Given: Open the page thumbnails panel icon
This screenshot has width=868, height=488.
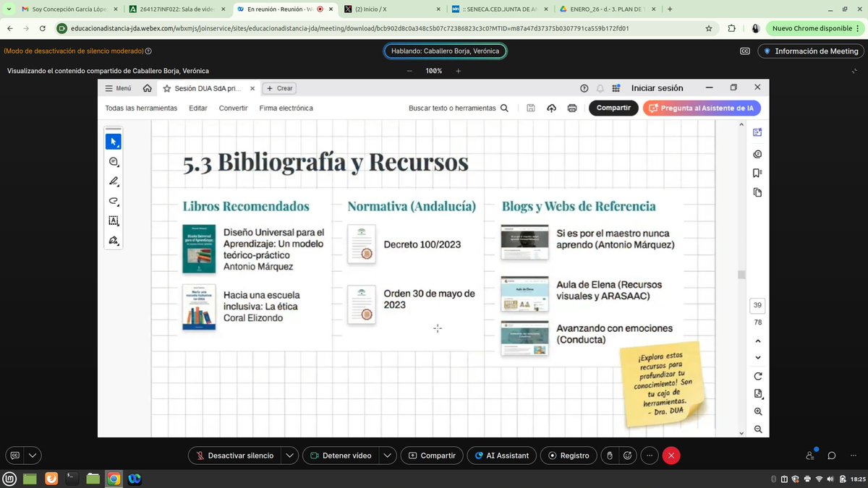Looking at the screenshot, I should 757,192.
